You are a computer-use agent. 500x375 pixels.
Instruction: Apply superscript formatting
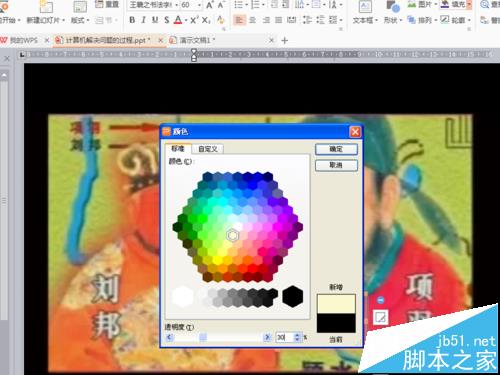193,20
